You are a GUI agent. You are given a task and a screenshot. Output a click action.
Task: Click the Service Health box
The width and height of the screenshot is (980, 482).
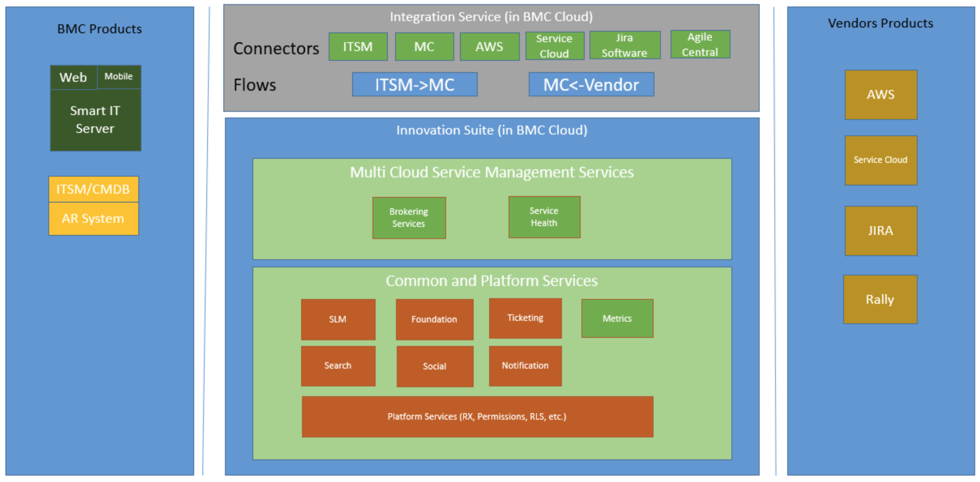(x=544, y=217)
